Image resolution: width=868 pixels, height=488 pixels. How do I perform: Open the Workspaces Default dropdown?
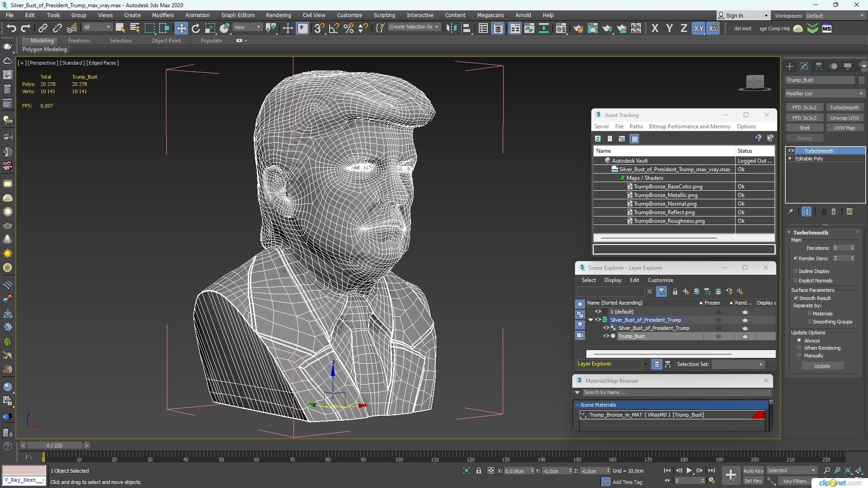(835, 16)
